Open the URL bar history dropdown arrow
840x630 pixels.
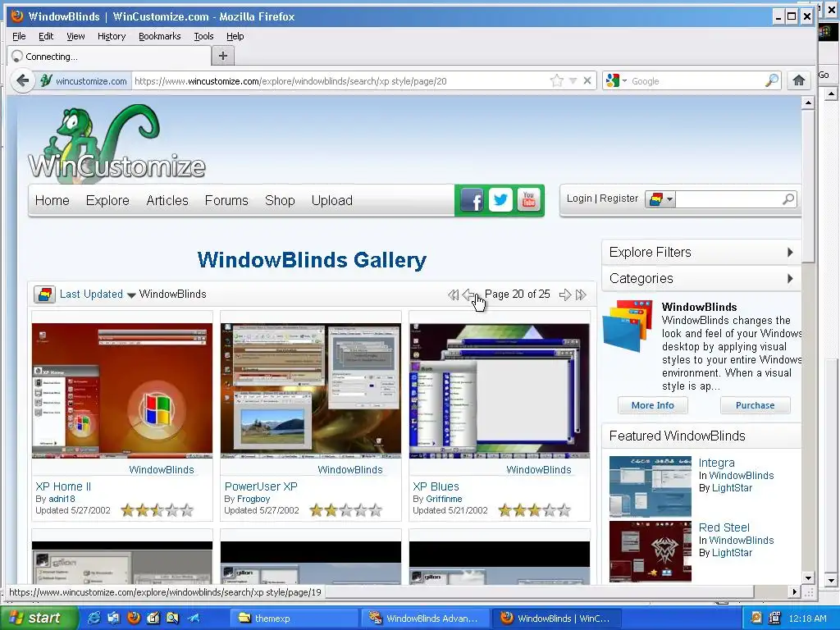pos(573,81)
